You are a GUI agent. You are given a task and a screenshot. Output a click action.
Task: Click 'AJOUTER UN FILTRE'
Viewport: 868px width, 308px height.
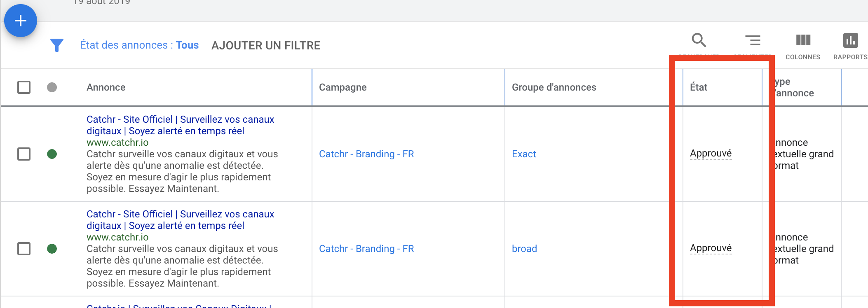click(x=266, y=45)
